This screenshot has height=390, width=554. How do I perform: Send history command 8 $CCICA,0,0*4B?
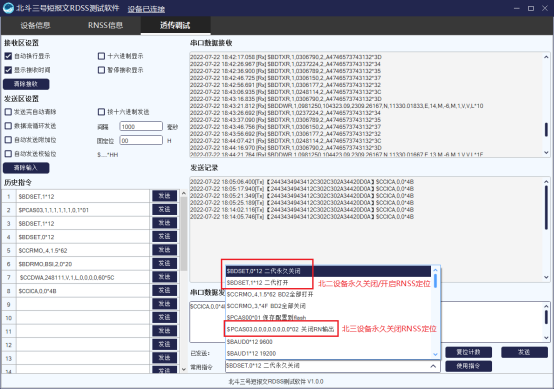pyautogui.click(x=165, y=290)
